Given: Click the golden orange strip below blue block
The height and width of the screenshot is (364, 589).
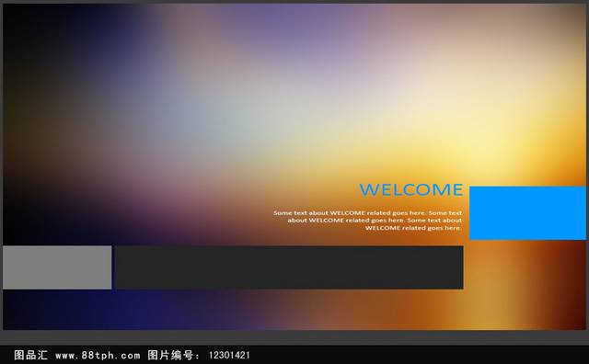Looking at the screenshot, I should (x=525, y=285).
